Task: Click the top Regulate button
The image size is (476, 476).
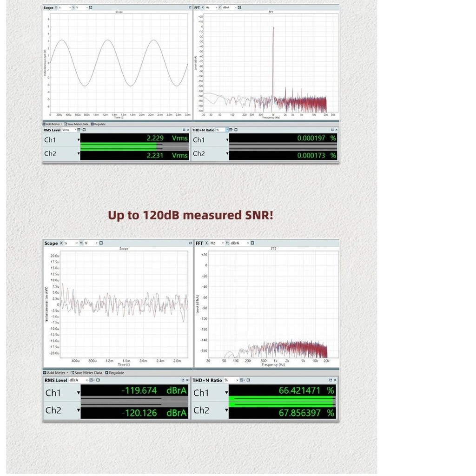Action: pyautogui.click(x=99, y=124)
